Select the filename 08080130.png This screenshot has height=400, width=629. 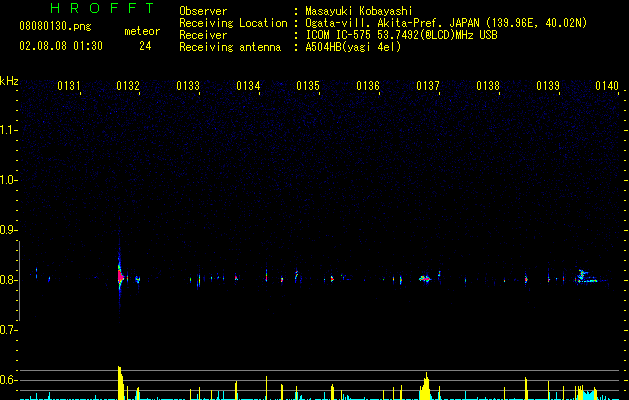click(55, 26)
